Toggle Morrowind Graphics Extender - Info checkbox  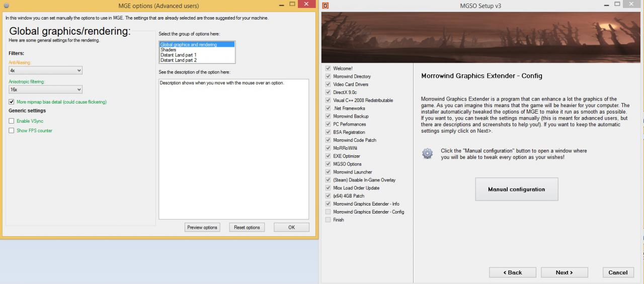328,204
